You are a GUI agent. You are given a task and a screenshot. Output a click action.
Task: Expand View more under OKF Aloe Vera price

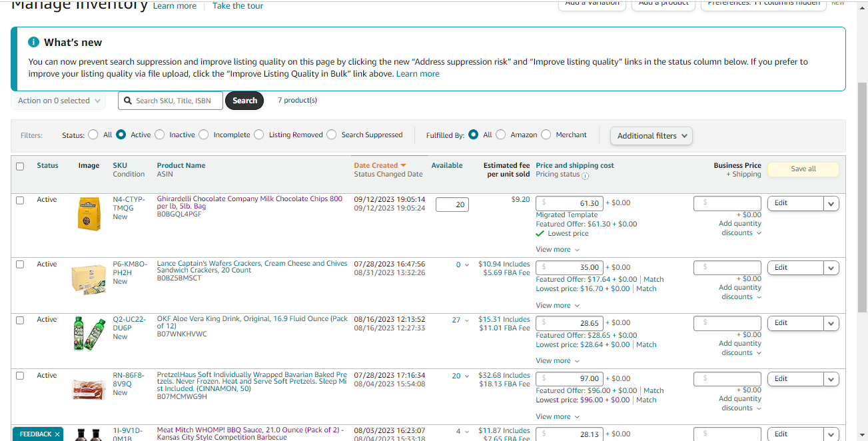click(558, 361)
